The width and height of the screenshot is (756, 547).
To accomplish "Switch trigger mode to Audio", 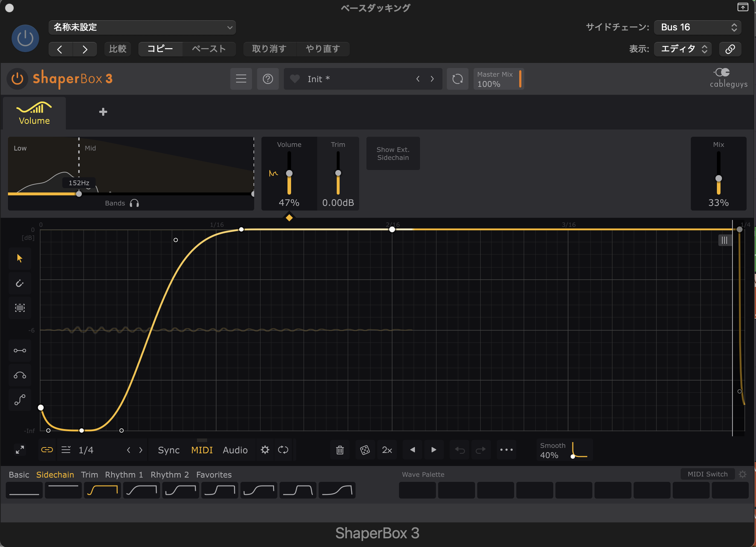I will tap(235, 450).
